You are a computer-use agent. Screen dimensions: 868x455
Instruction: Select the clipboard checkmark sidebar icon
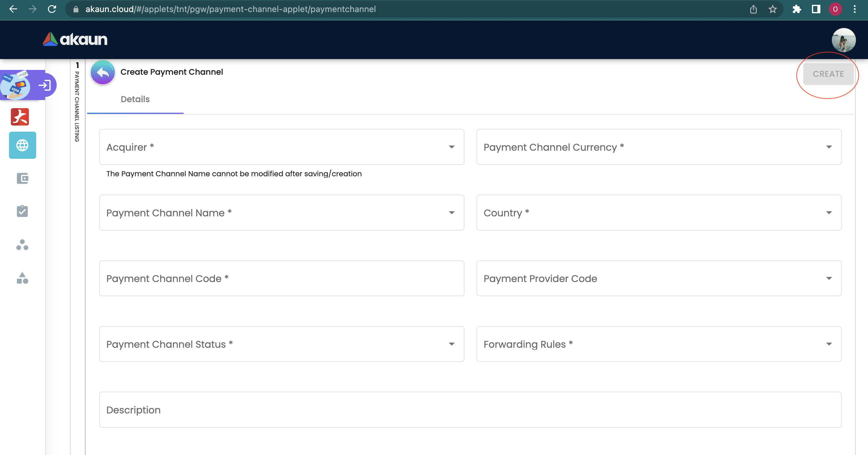[x=22, y=211]
